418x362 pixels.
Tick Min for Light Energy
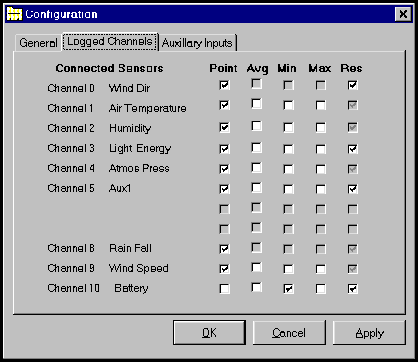click(x=289, y=149)
